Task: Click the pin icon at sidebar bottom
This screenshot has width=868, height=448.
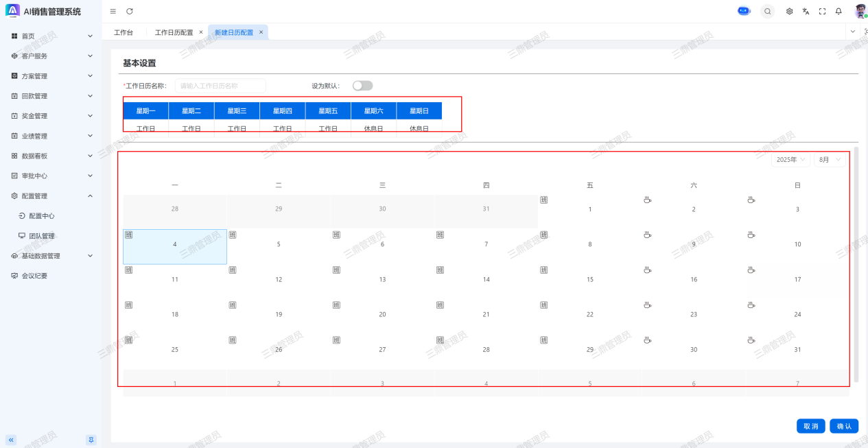Action: 91,440
